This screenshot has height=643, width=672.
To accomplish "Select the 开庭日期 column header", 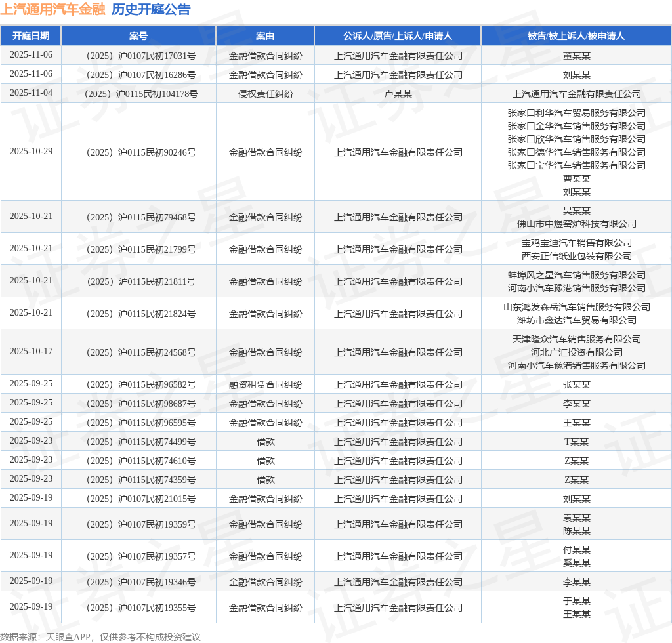I will point(31,36).
